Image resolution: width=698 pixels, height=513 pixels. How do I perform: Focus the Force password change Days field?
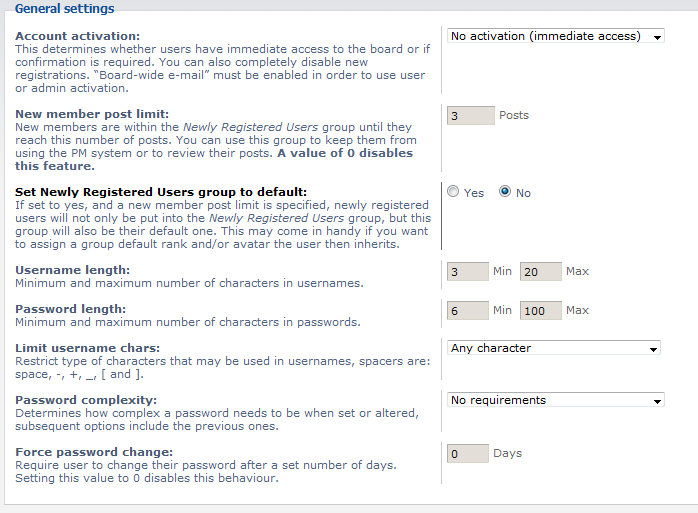468,454
